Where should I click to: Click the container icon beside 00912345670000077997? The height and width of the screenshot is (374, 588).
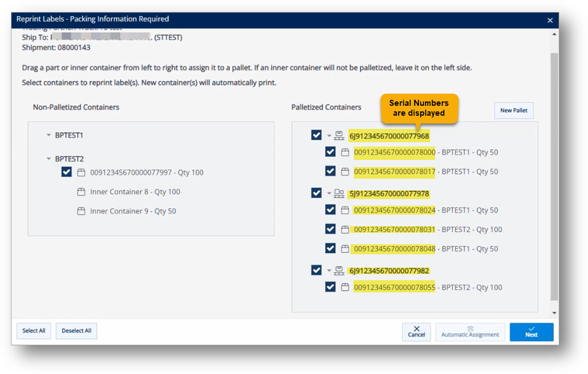[81, 172]
